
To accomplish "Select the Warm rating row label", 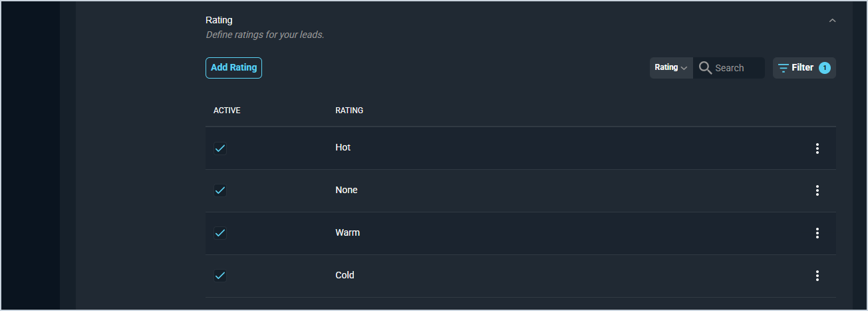I will tap(348, 233).
